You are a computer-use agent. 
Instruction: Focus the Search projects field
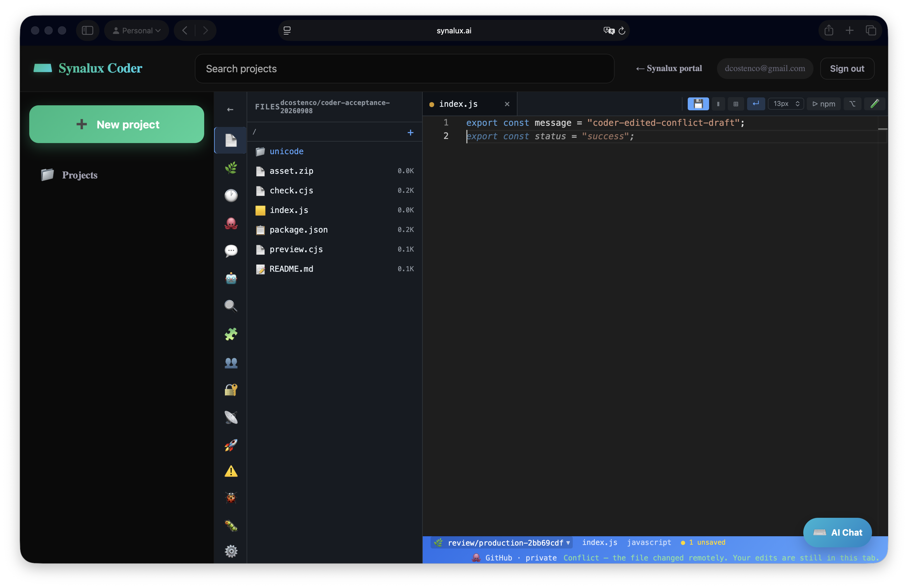(x=404, y=69)
